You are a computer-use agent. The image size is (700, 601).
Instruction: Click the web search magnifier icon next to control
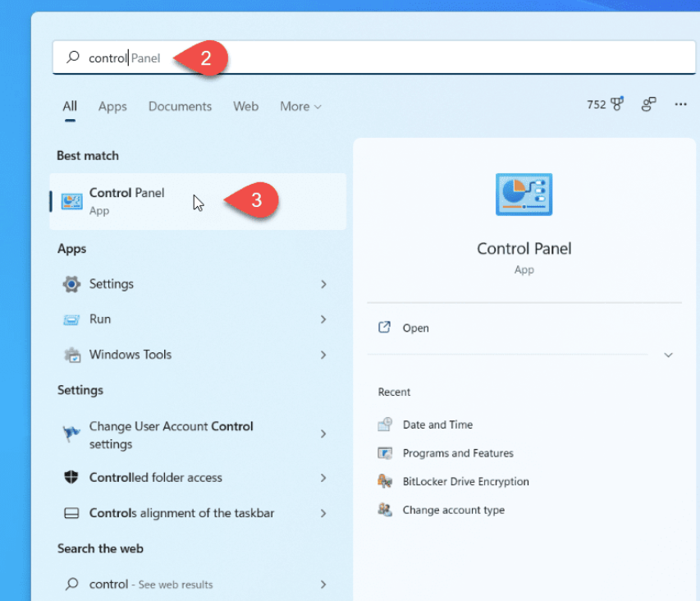click(71, 584)
